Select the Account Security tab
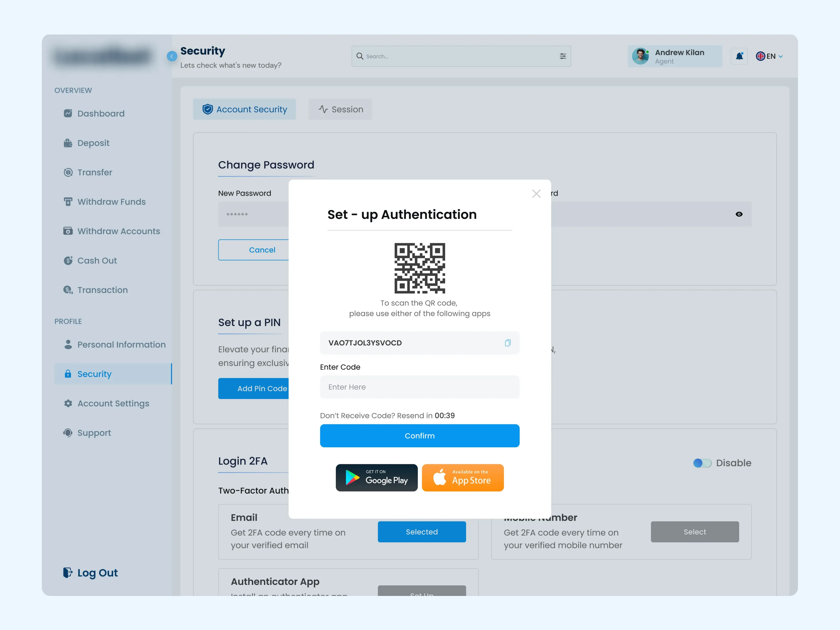 [x=244, y=109]
